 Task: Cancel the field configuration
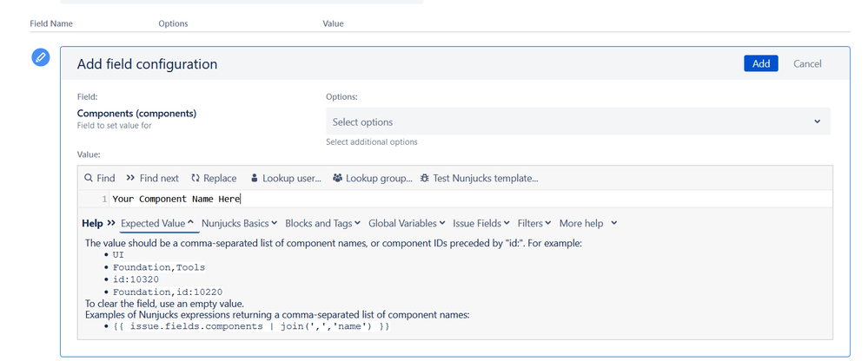[x=807, y=63]
